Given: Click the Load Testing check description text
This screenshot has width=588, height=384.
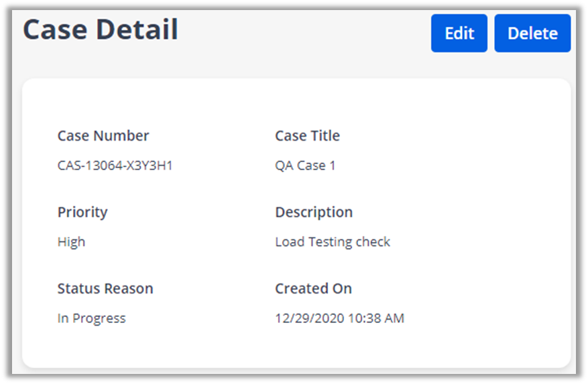Looking at the screenshot, I should [333, 242].
